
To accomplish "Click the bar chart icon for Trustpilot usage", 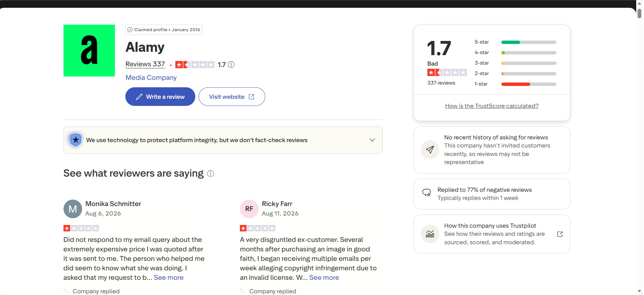I will 430,234.
